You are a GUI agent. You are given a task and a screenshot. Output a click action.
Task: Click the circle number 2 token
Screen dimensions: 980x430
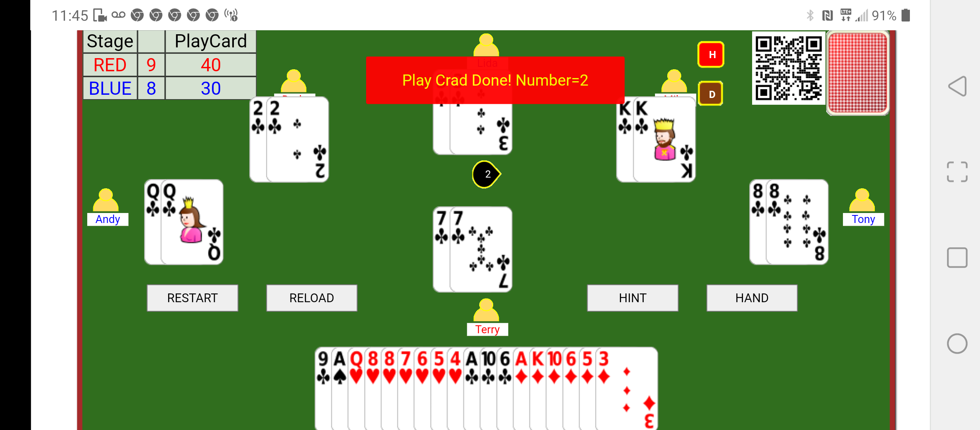coord(487,174)
